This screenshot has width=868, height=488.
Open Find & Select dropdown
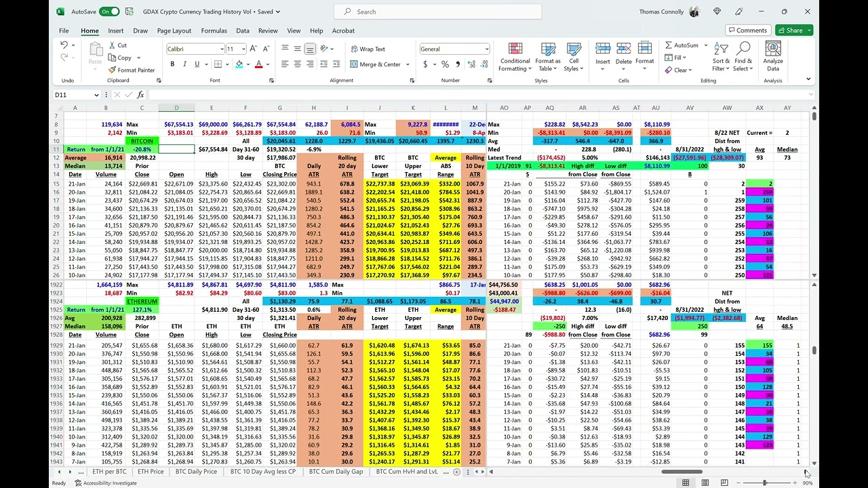coord(743,56)
